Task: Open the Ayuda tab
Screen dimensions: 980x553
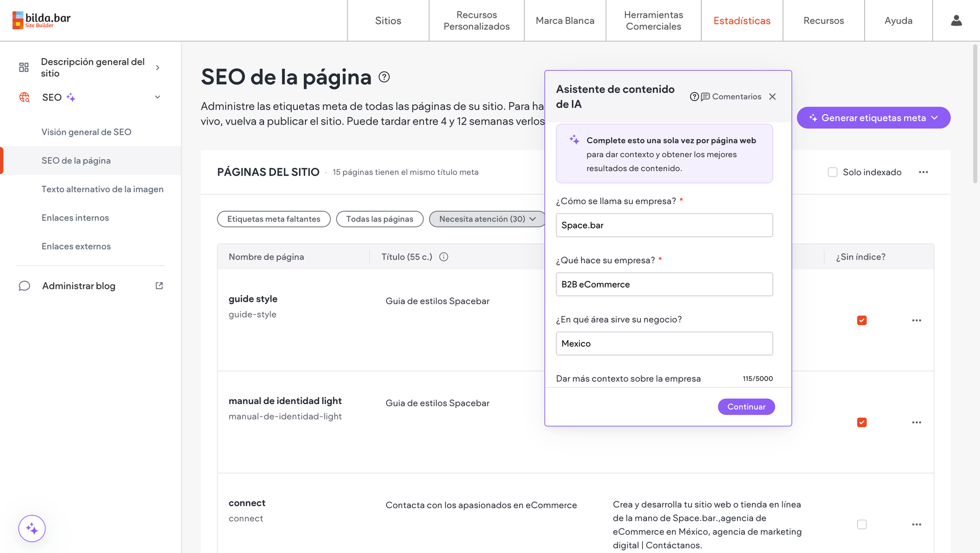Action: [x=898, y=20]
